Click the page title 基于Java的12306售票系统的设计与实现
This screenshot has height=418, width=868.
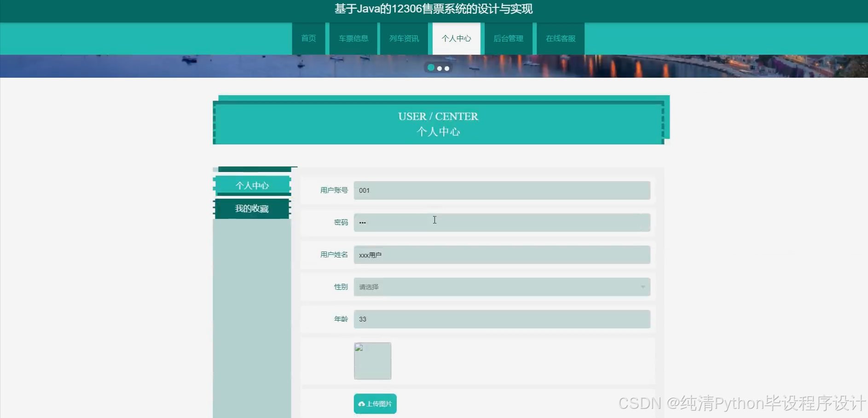pos(433,9)
